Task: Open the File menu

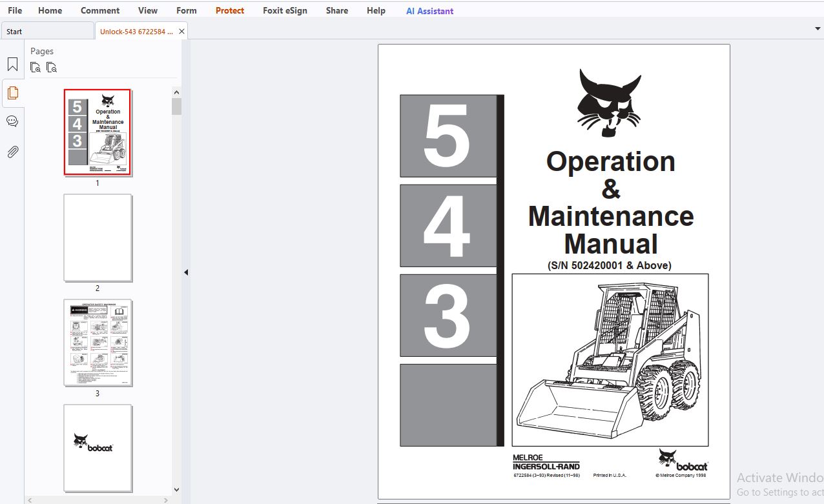Action: coord(14,10)
